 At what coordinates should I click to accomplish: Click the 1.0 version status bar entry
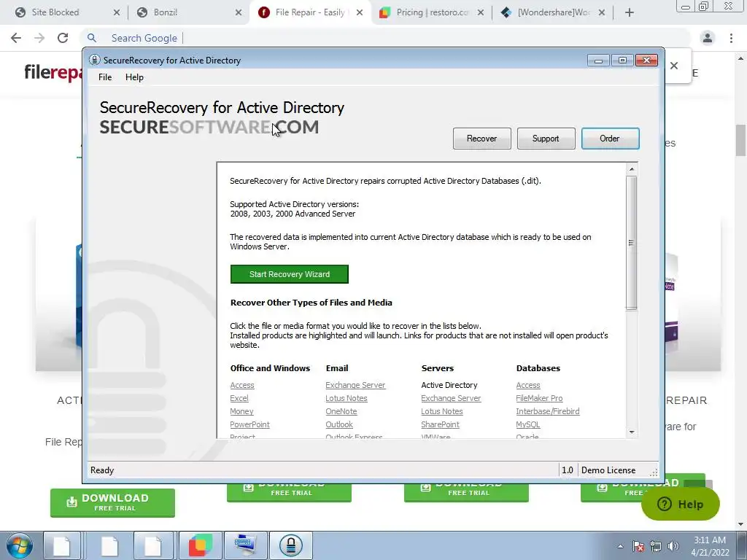click(x=568, y=470)
